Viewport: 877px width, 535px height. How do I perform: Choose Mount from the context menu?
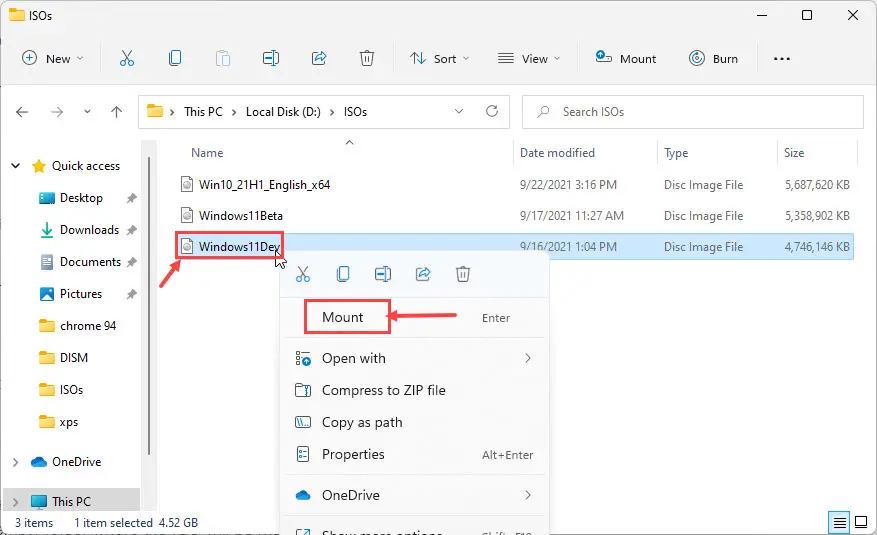pos(414,318)
